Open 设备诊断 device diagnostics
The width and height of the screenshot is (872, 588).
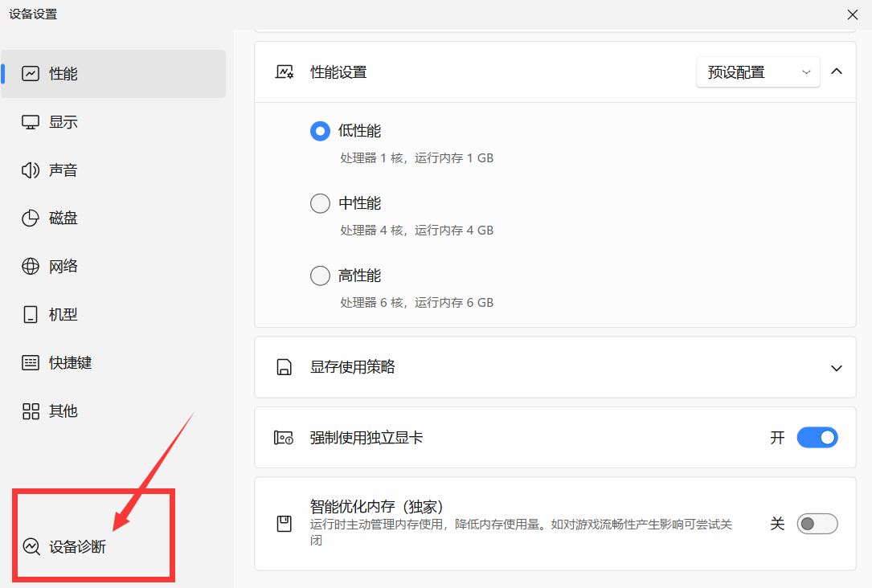(x=76, y=547)
